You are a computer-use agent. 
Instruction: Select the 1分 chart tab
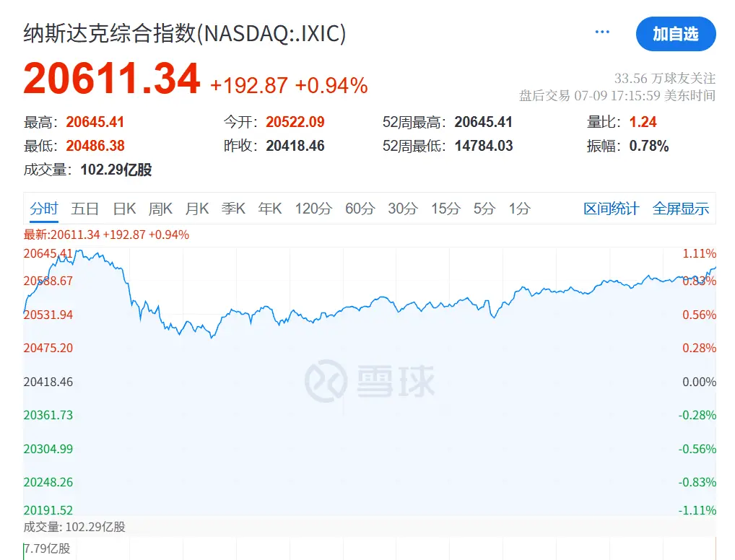[520, 208]
